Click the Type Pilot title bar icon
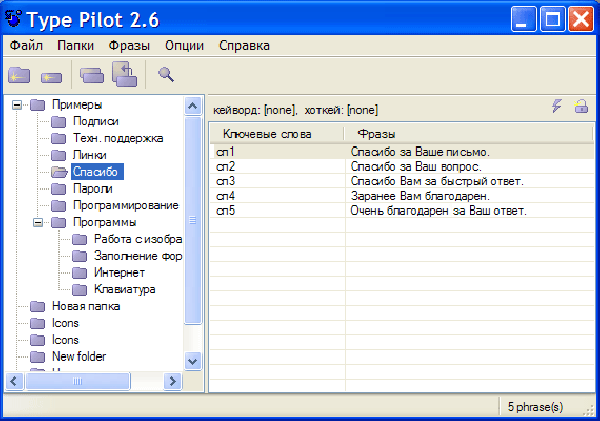600x421 pixels. [x=13, y=19]
